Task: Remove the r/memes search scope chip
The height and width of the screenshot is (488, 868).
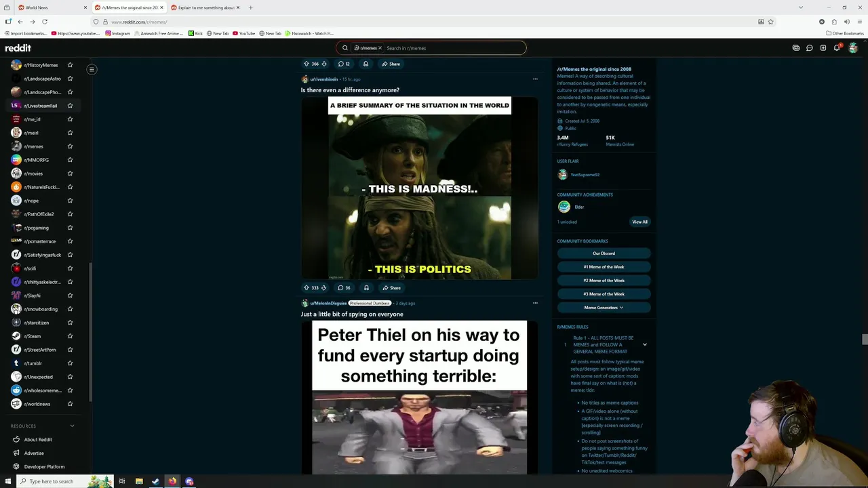Action: coord(380,48)
